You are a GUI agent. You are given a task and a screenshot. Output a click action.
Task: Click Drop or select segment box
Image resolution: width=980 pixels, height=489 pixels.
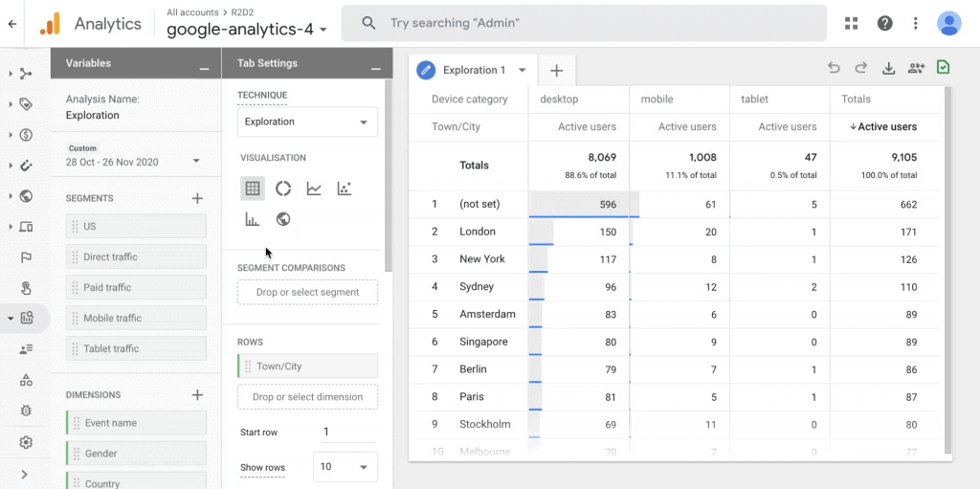click(x=307, y=292)
